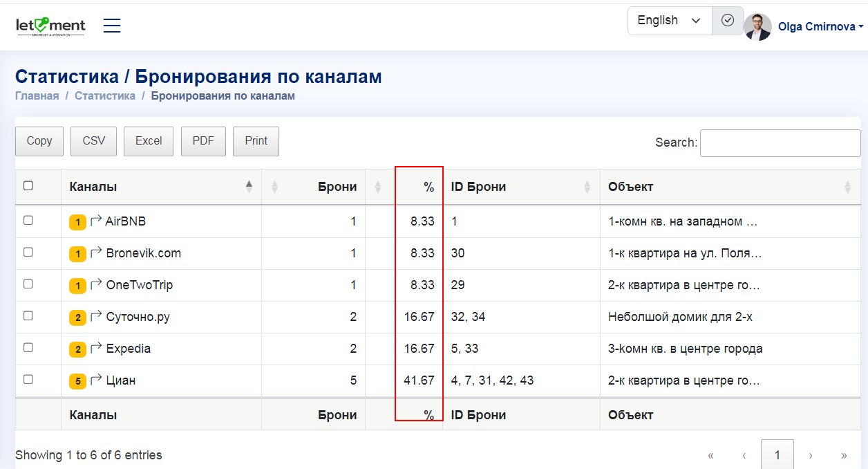Screen dimensions: 868x469
Task: Click the arrow icon next to Циан
Action: pos(96,380)
